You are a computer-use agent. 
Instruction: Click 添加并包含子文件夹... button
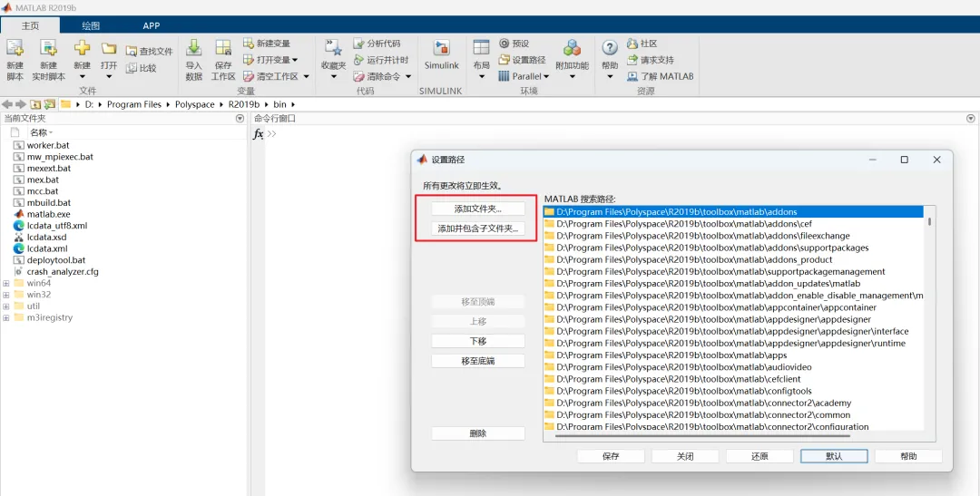478,229
